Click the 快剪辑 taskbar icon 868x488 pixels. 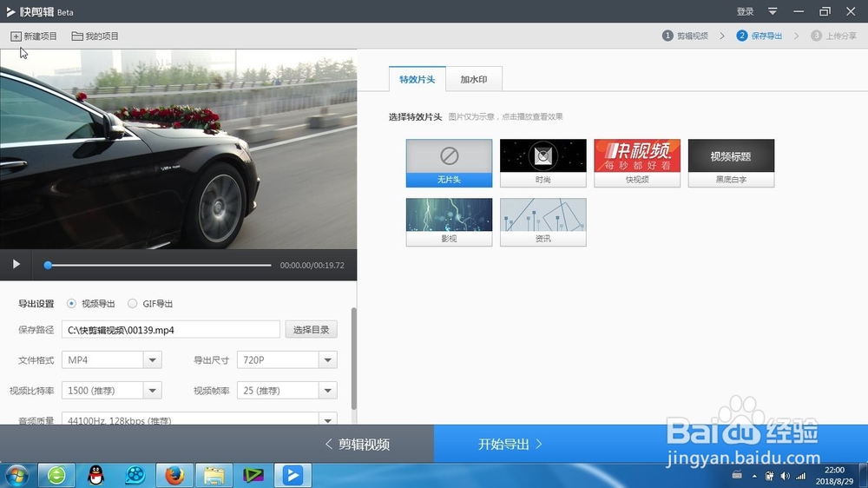(x=293, y=475)
